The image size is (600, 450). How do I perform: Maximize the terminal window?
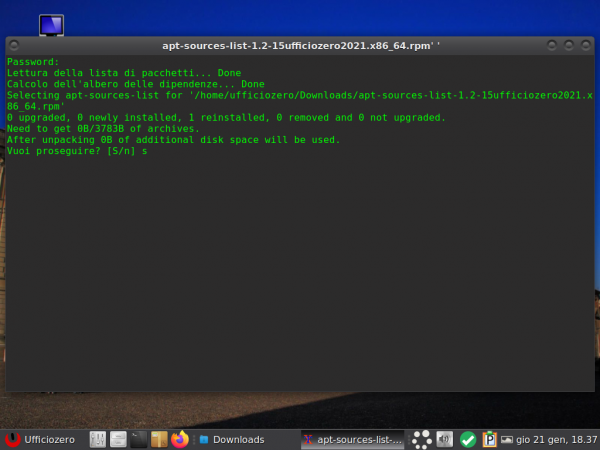[x=569, y=46]
